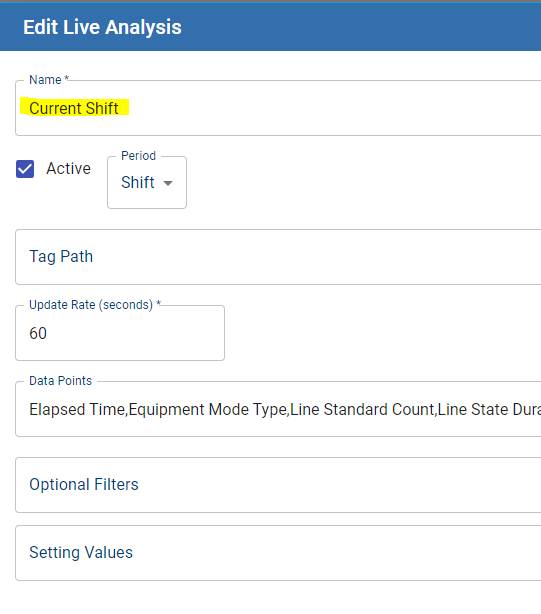Focus the Tag Path field
This screenshot has width=541, height=614.
tap(278, 257)
